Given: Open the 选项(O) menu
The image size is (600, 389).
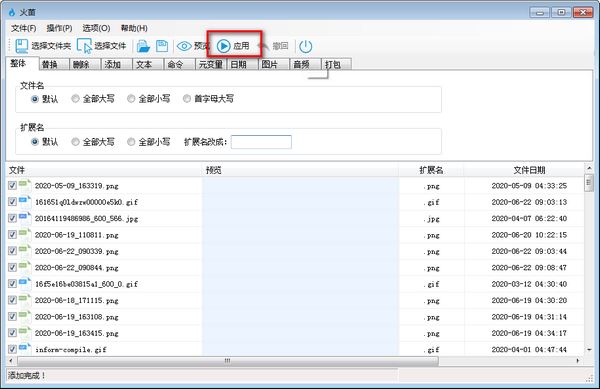Looking at the screenshot, I should [x=96, y=28].
